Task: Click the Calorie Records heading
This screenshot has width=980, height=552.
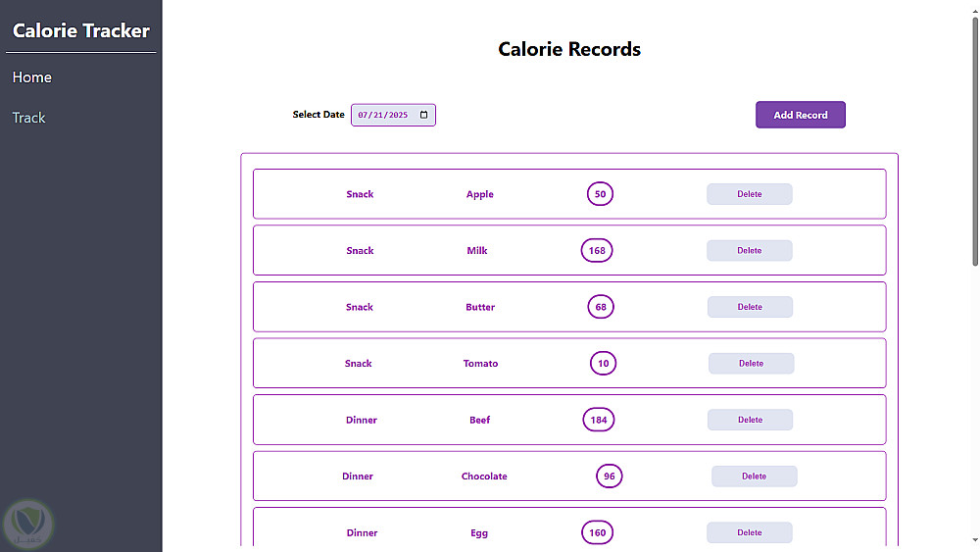Action: point(569,49)
